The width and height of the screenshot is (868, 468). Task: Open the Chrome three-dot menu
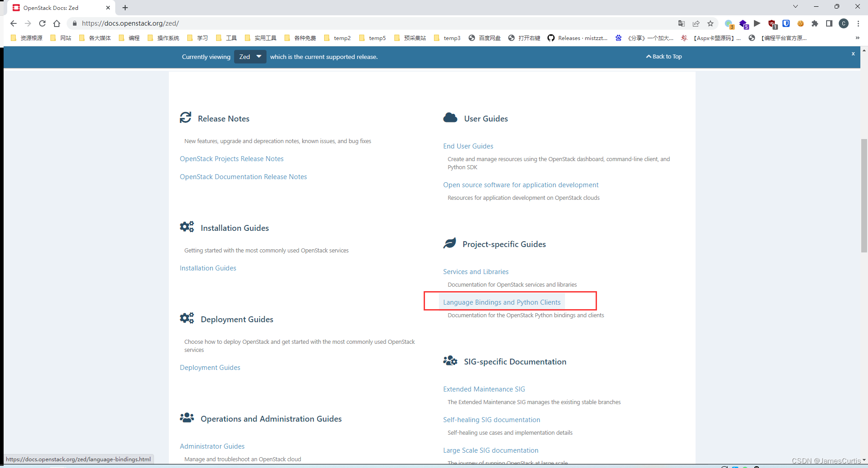coord(859,23)
